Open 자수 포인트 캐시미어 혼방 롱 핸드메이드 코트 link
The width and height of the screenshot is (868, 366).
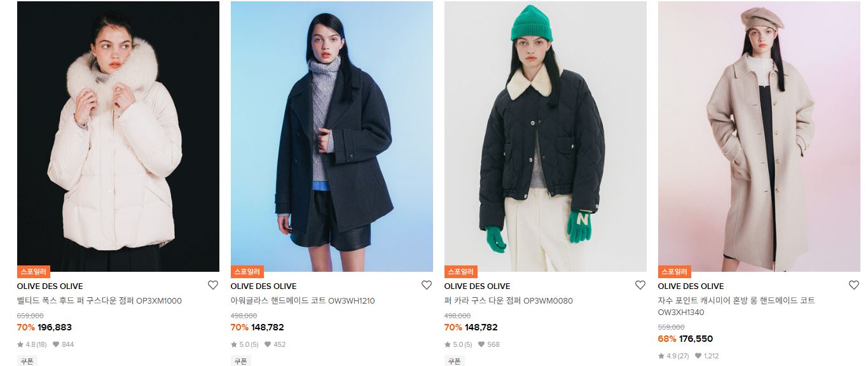736,306
